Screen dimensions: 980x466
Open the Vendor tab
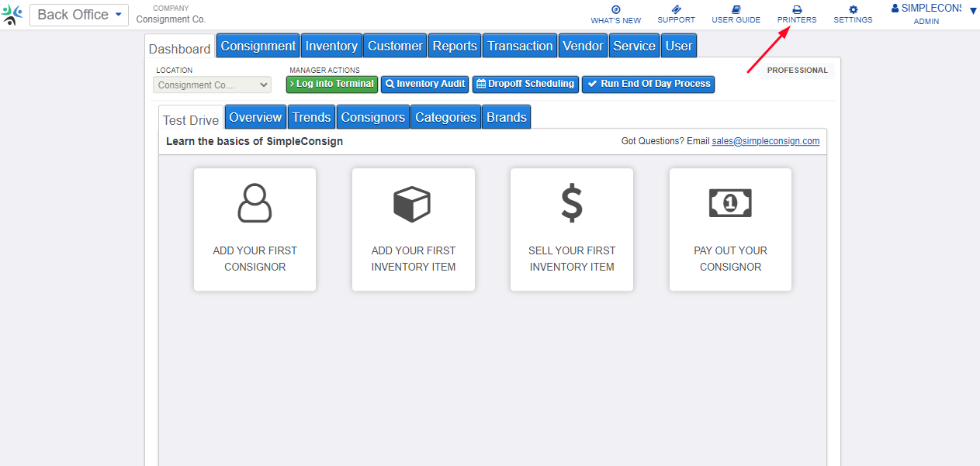583,46
